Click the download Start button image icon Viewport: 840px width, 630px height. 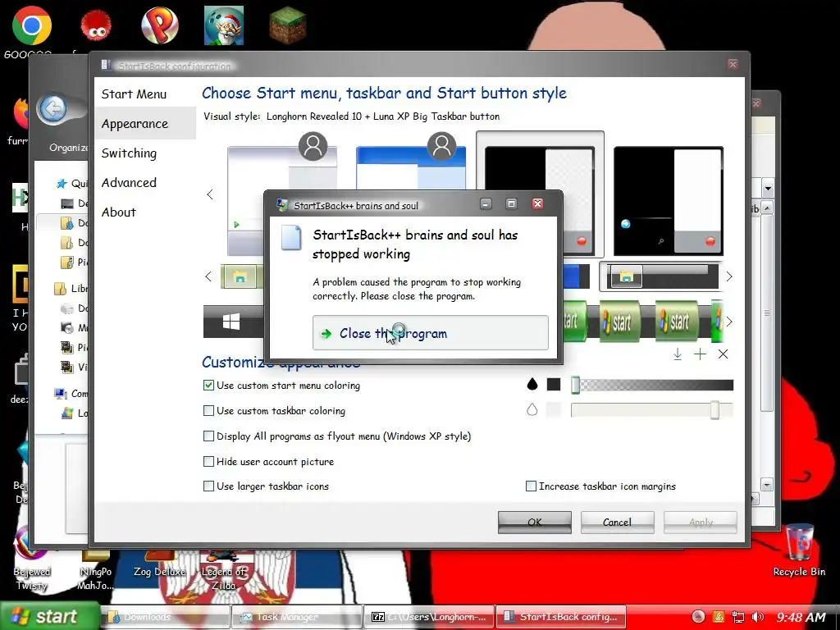point(677,354)
